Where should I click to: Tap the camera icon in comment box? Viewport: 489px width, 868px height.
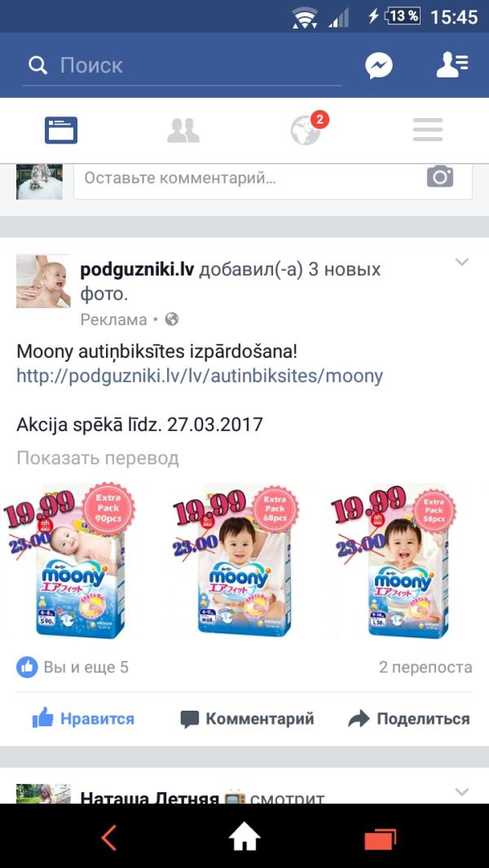coord(440,177)
